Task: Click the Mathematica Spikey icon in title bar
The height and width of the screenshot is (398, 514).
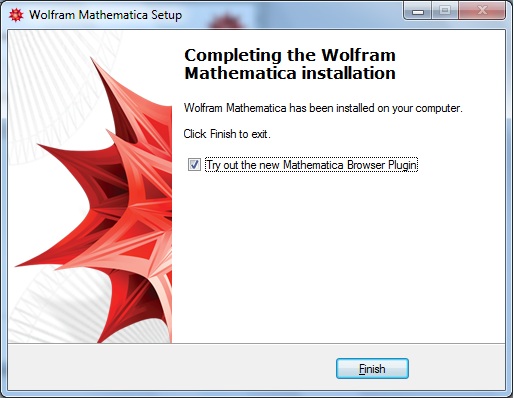Action: (x=16, y=15)
